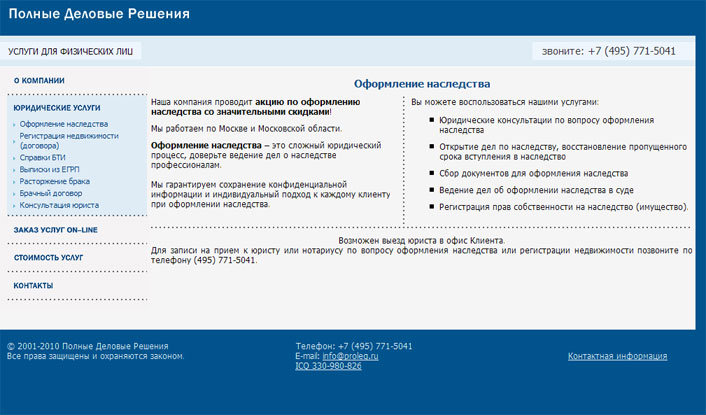This screenshot has width=706, height=415.
Task: Click the text Мы работаем по Москве и Московской области
Action: (246, 129)
